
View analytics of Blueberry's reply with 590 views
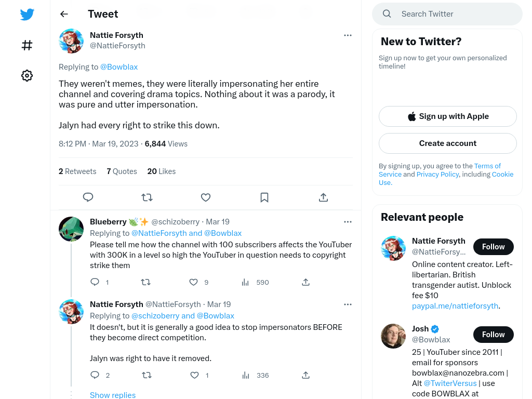point(255,282)
